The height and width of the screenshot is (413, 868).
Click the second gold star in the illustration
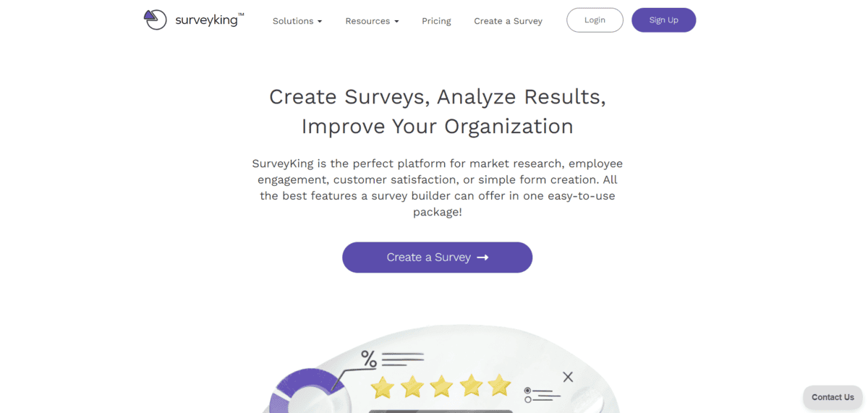click(412, 386)
